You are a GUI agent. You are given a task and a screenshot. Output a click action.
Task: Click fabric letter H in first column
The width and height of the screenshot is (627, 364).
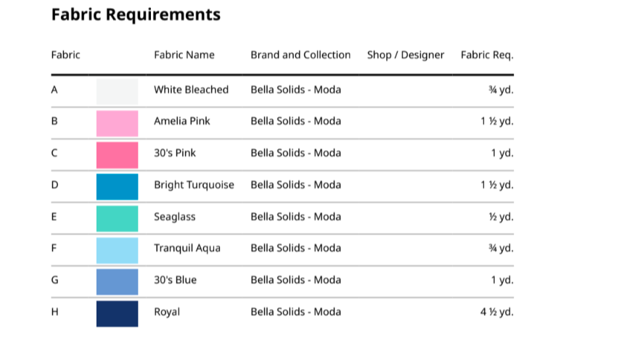pyautogui.click(x=55, y=312)
